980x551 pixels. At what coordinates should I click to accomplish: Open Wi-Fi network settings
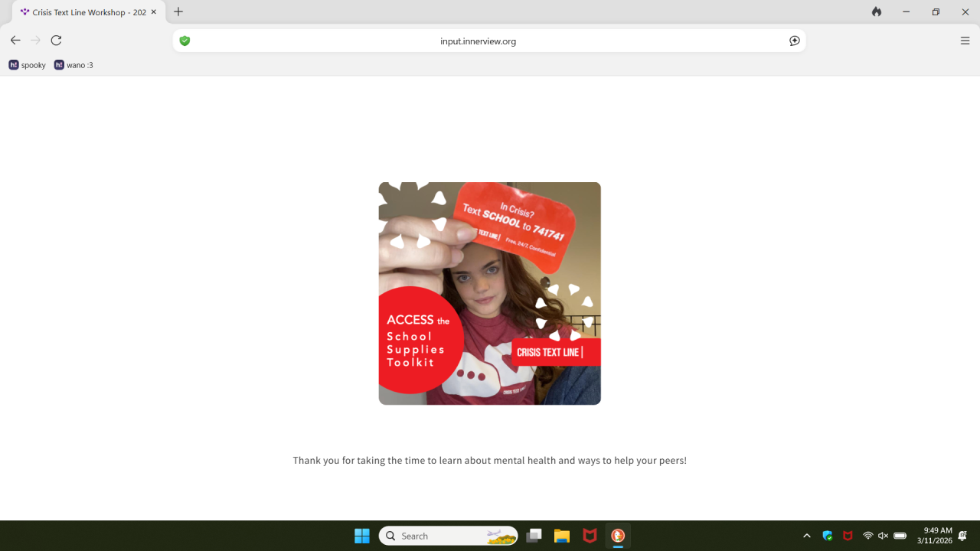867,536
